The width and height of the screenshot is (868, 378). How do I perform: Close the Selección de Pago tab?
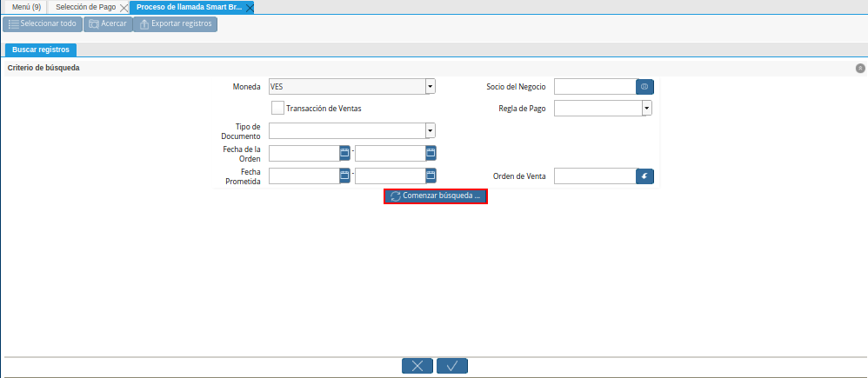point(124,8)
